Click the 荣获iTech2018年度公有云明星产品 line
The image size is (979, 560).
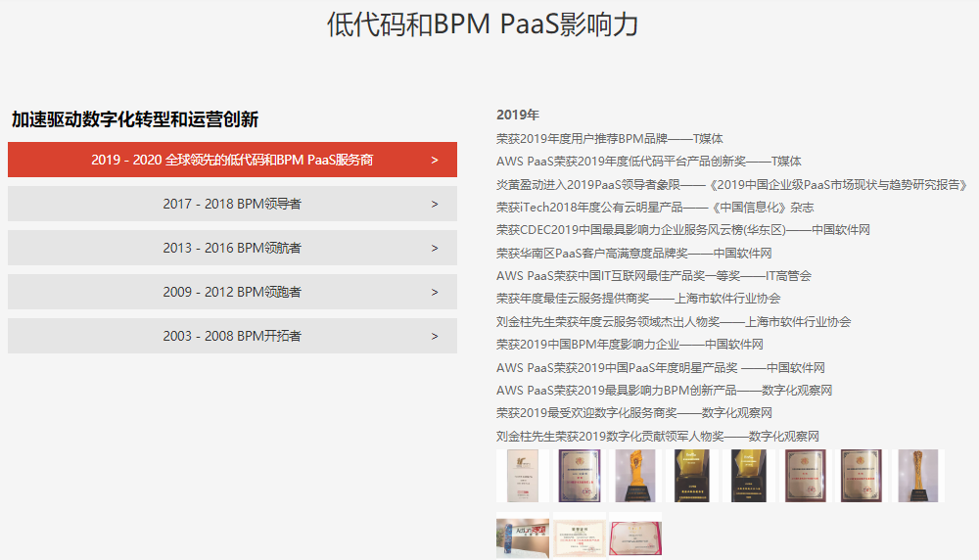655,208
